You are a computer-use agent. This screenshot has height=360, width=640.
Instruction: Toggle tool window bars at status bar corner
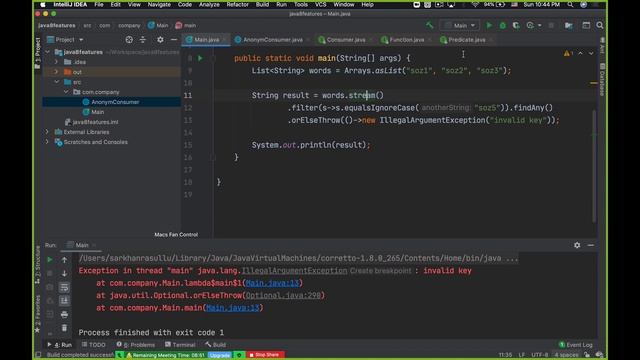[x=38, y=355]
